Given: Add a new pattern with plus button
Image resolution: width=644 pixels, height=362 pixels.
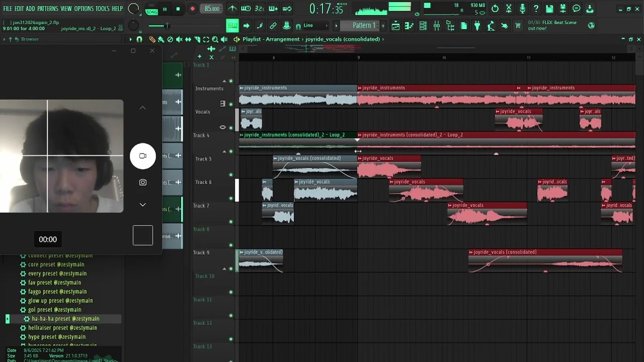Looking at the screenshot, I should coord(383,26).
